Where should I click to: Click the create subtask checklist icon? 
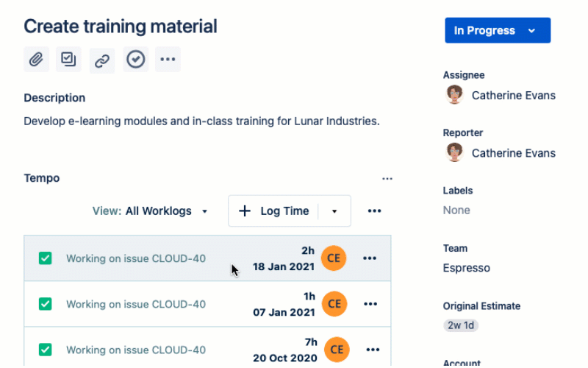click(68, 60)
